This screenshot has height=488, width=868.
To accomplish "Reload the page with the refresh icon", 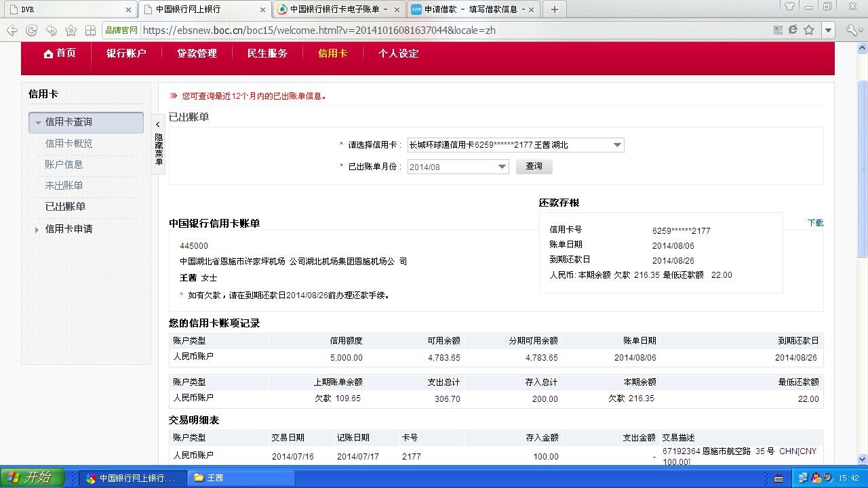I will click(31, 30).
